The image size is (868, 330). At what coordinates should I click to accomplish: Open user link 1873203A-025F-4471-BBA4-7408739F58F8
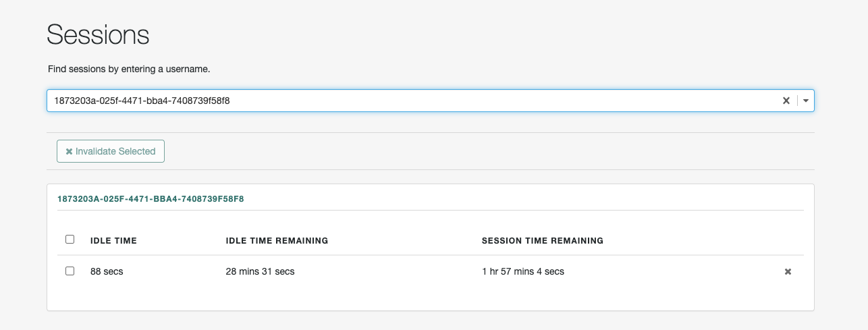click(x=151, y=199)
